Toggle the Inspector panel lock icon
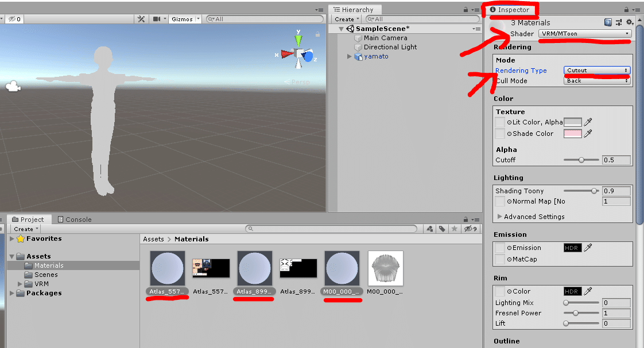Screen dimensions: 644x348 click(626, 9)
